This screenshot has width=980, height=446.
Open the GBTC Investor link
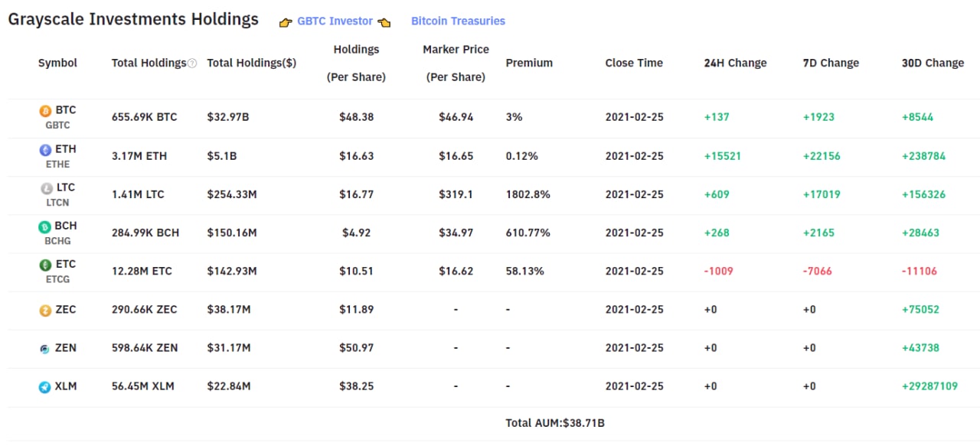(335, 21)
